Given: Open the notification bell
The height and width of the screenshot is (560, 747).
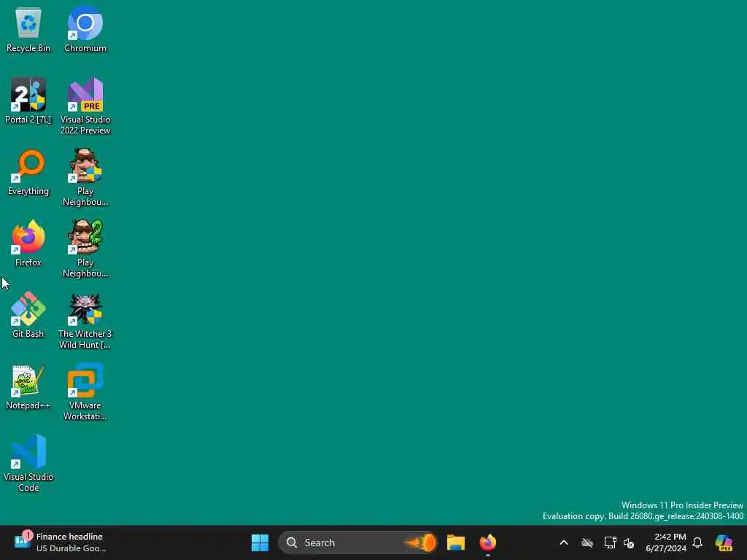Looking at the screenshot, I should coord(697,542).
